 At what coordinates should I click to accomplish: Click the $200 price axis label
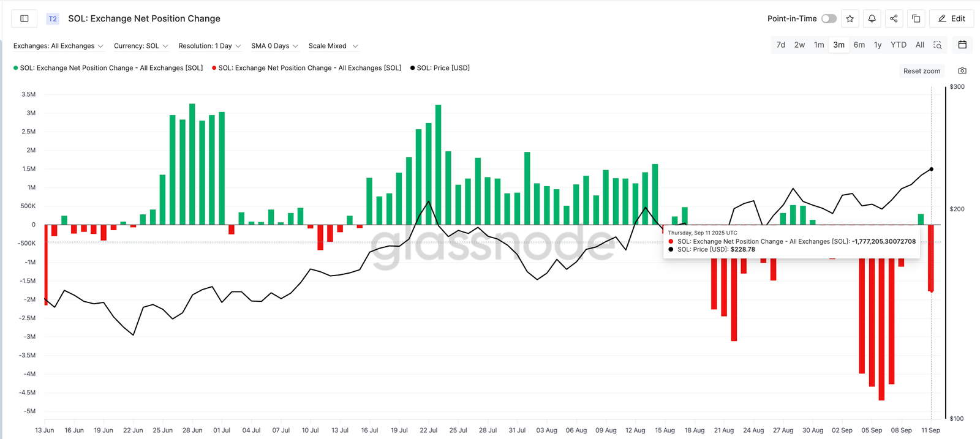957,209
